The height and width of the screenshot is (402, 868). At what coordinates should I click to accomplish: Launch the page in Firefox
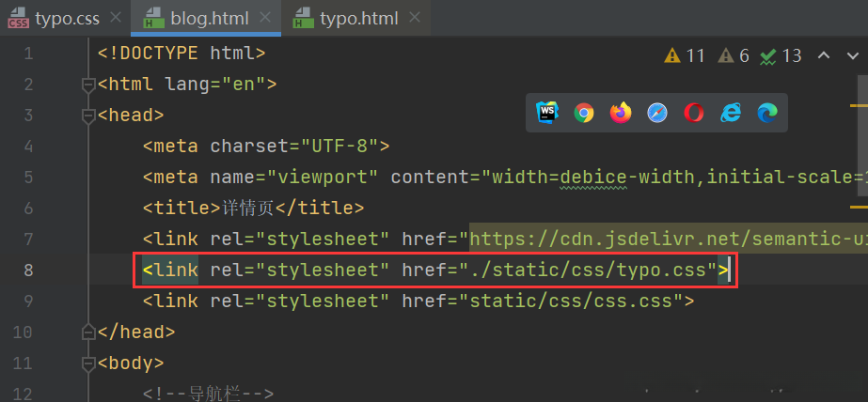point(621,113)
